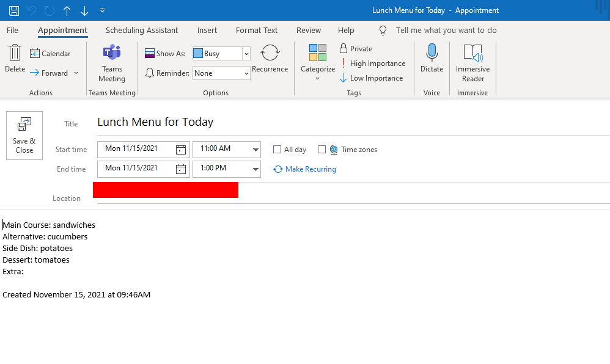Viewport: 610px width, 364px height.
Task: Set Low Importance tag
Action: pos(371,78)
